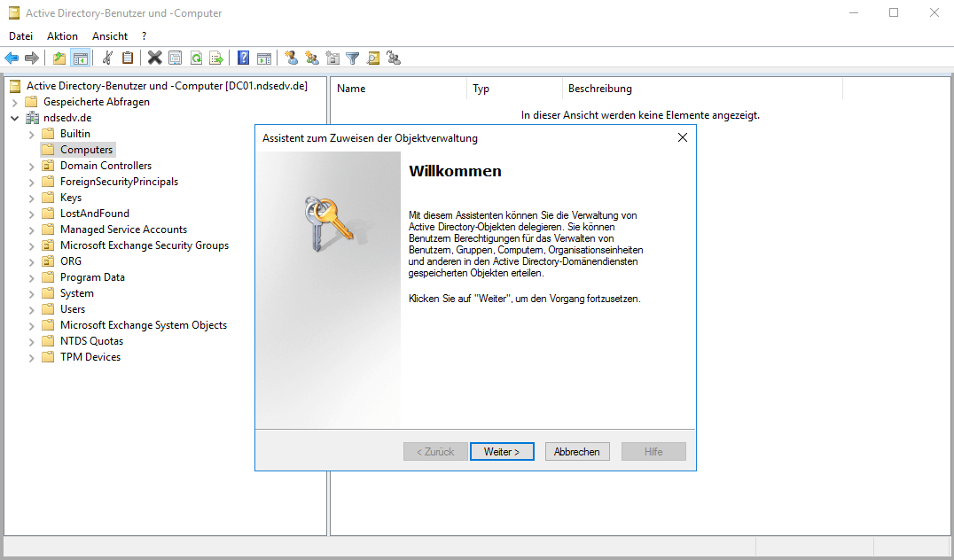Expand the Gespeicherte Abfragen node
Screen dimensions: 954x560
pos(14,102)
